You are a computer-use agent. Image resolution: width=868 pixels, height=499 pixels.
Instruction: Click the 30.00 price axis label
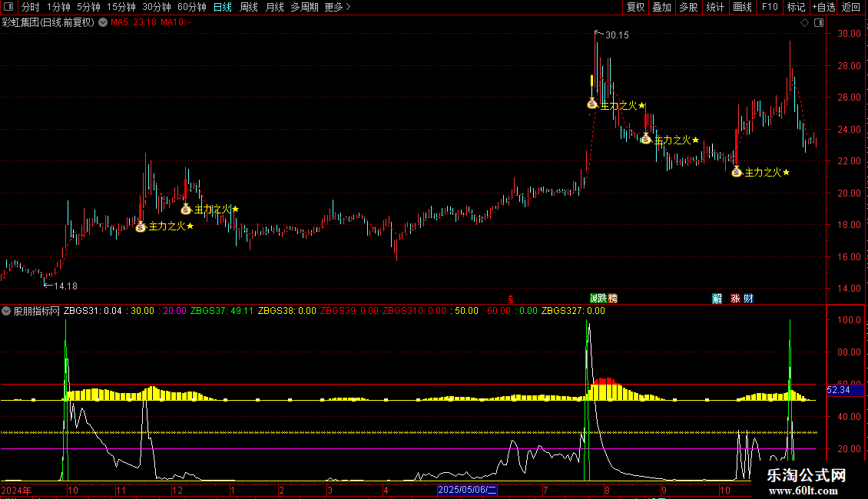pos(849,34)
